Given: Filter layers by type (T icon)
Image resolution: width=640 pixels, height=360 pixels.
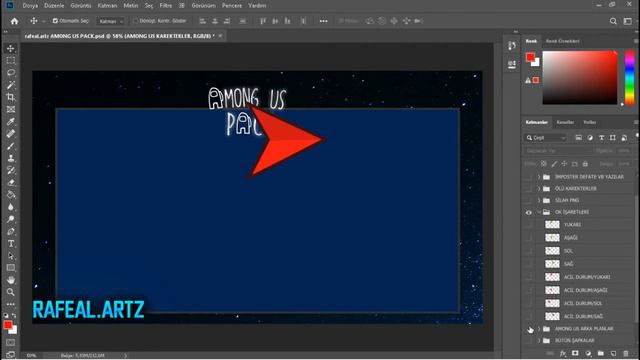Looking at the screenshot, I should [601, 138].
